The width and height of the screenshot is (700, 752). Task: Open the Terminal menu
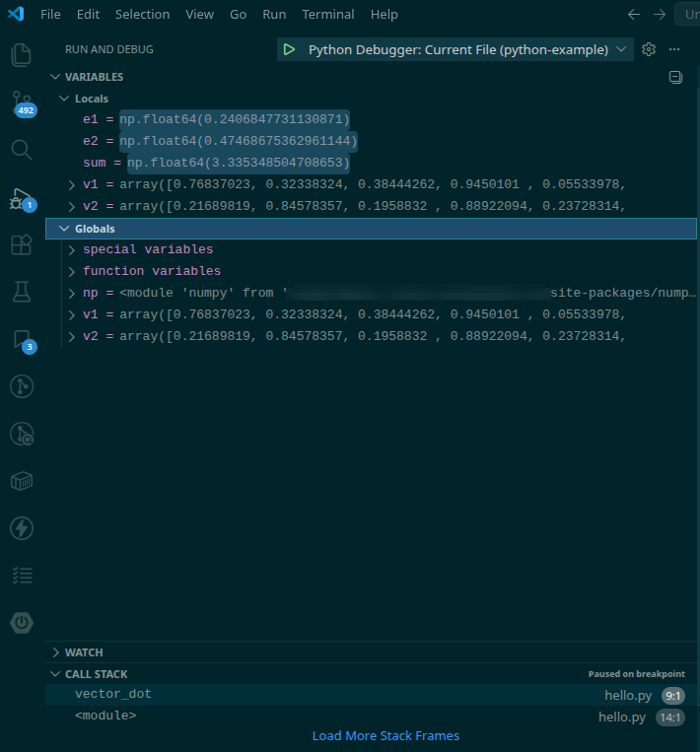coord(327,14)
